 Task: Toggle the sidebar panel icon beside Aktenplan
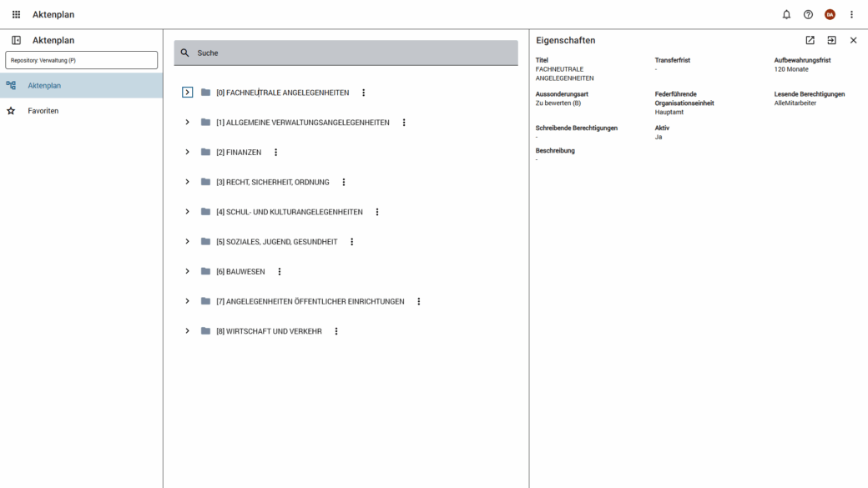[16, 40]
